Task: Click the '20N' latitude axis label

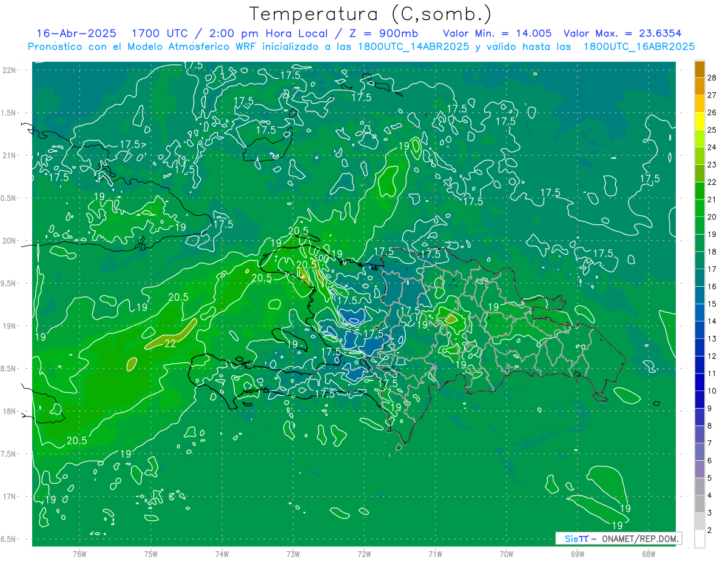Action: pos(9,241)
